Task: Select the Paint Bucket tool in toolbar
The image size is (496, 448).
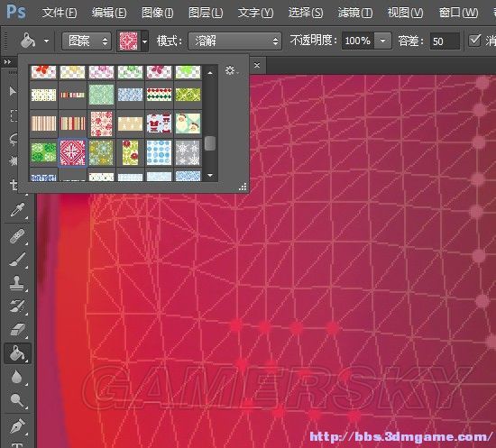Action: [17, 353]
